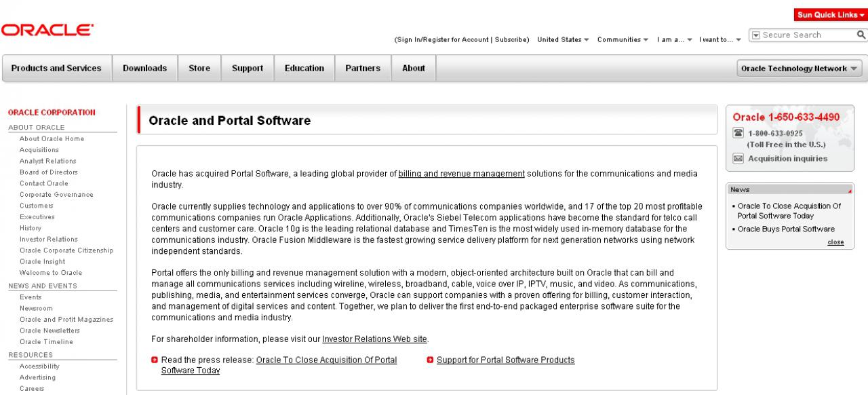Open About Oracle Home in sidebar
Viewport: 868px width, 395px height.
click(x=52, y=138)
